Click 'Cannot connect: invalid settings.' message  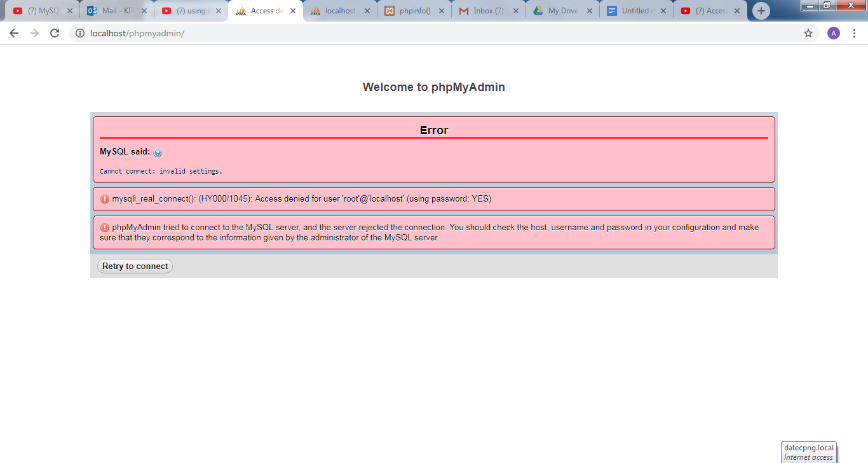161,171
